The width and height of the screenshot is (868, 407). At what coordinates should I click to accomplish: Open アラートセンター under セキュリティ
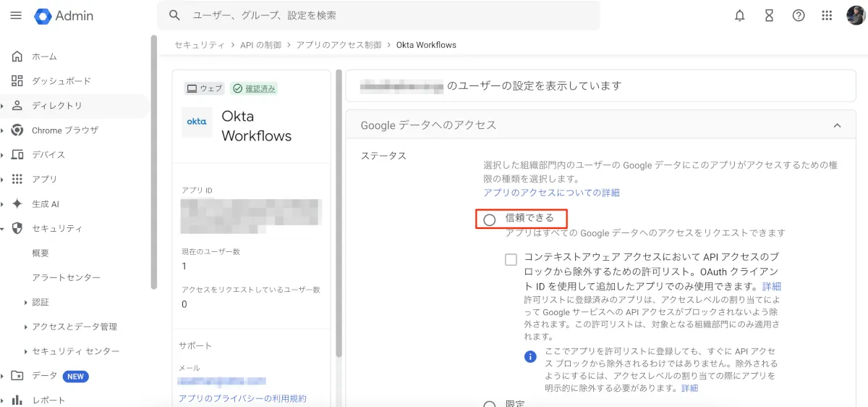tap(66, 277)
